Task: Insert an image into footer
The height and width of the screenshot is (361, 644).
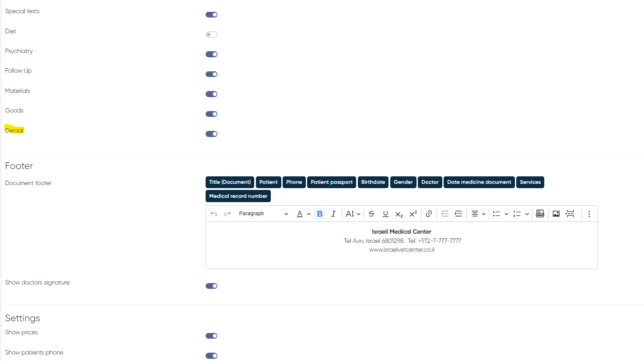Action: pos(556,214)
